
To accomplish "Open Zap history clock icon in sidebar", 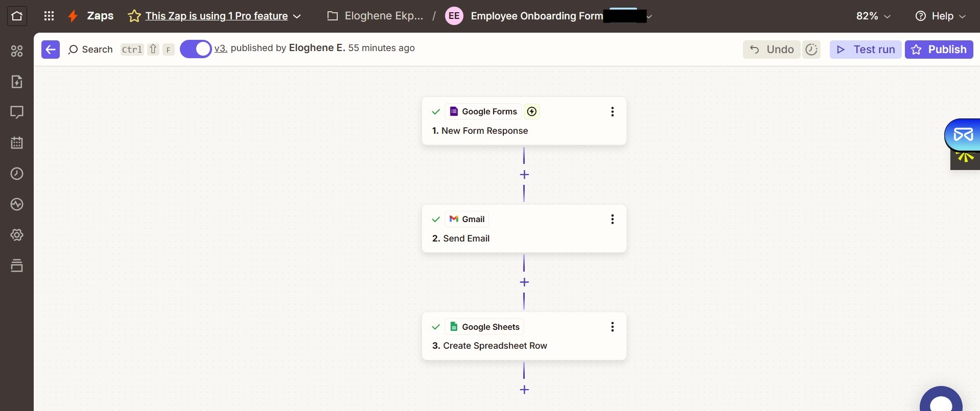I will (17, 174).
